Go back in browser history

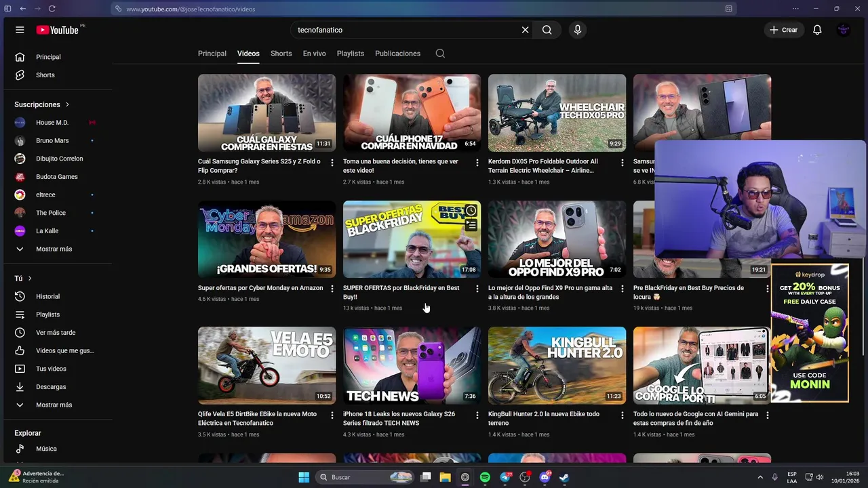click(22, 9)
